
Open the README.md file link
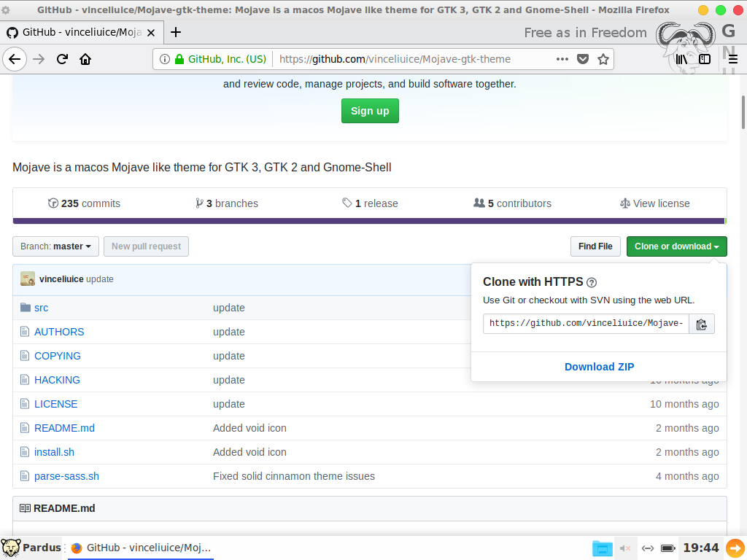pos(64,428)
